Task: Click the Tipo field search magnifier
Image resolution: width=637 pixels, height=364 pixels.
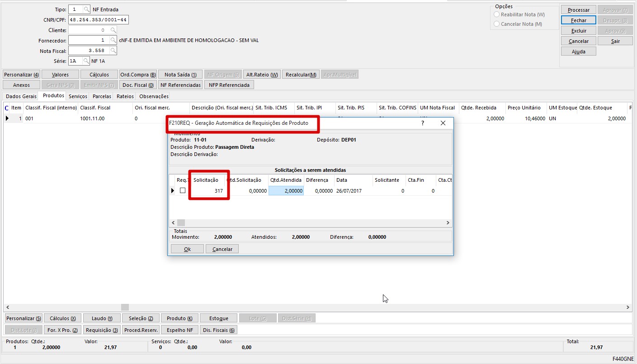Action: [86, 9]
